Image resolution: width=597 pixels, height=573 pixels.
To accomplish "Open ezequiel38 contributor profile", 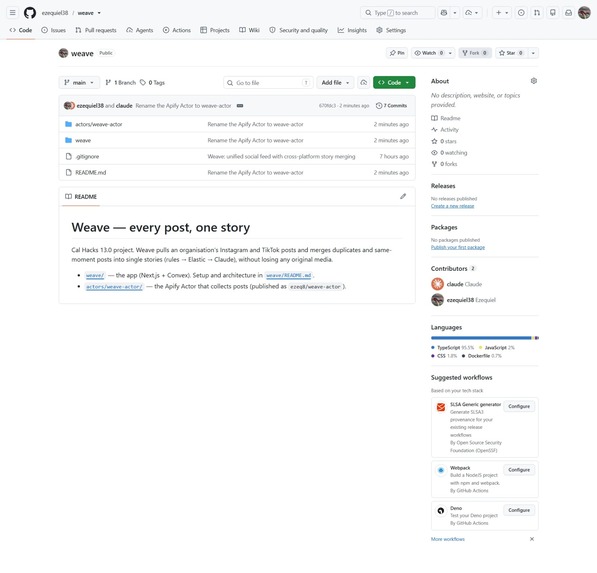I will pos(464,300).
